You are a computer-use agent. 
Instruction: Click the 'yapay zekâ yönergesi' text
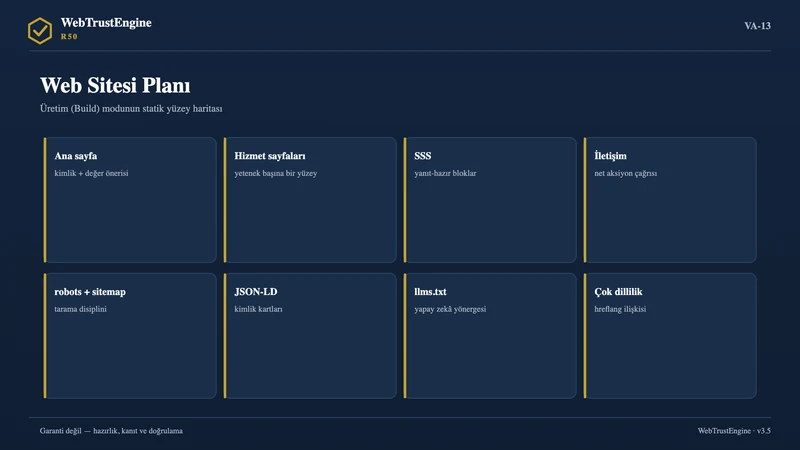[450, 309]
